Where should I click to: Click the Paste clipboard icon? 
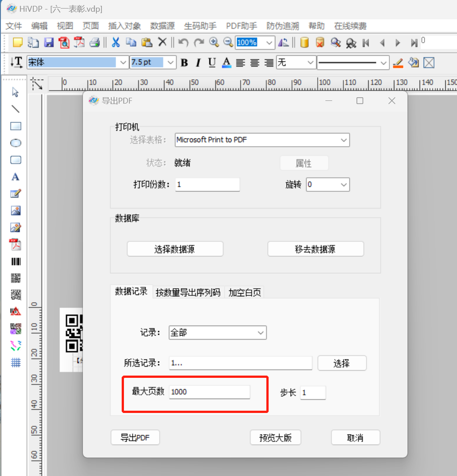pyautogui.click(x=147, y=42)
